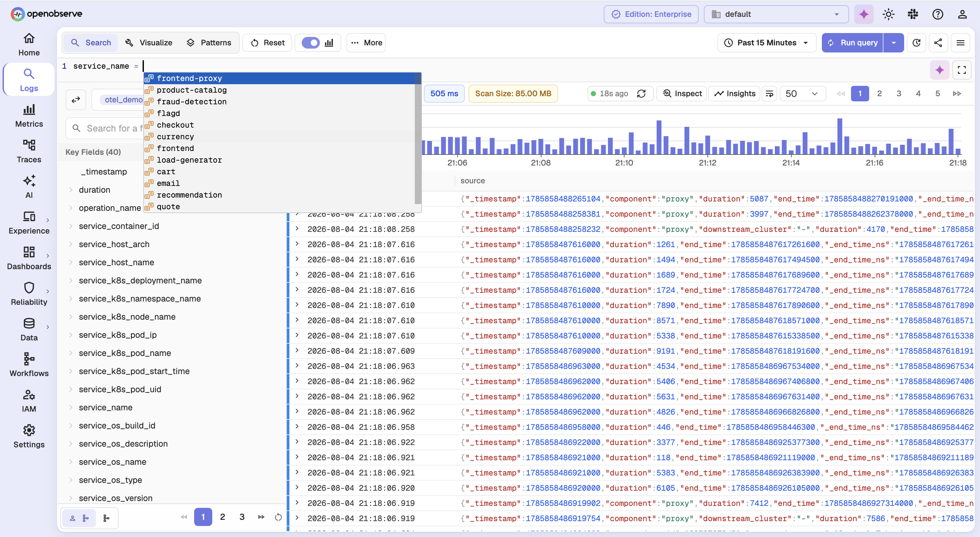Switch to the Patterns tab

(x=209, y=43)
